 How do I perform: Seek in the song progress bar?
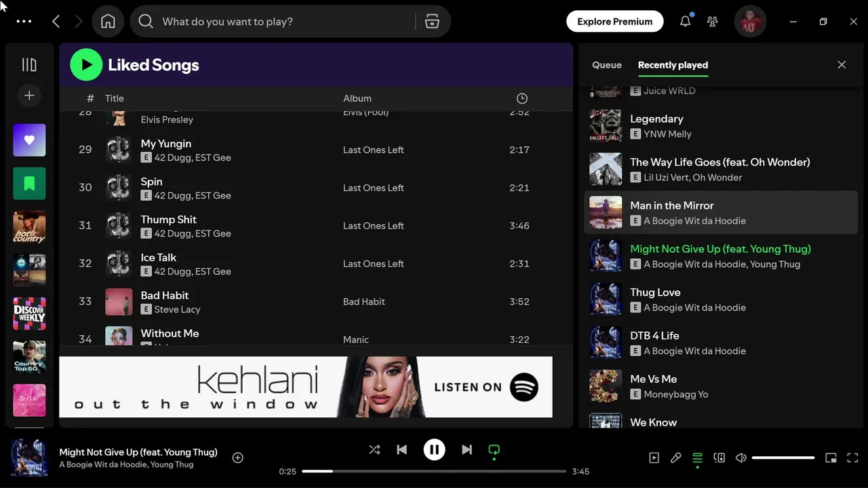434,471
